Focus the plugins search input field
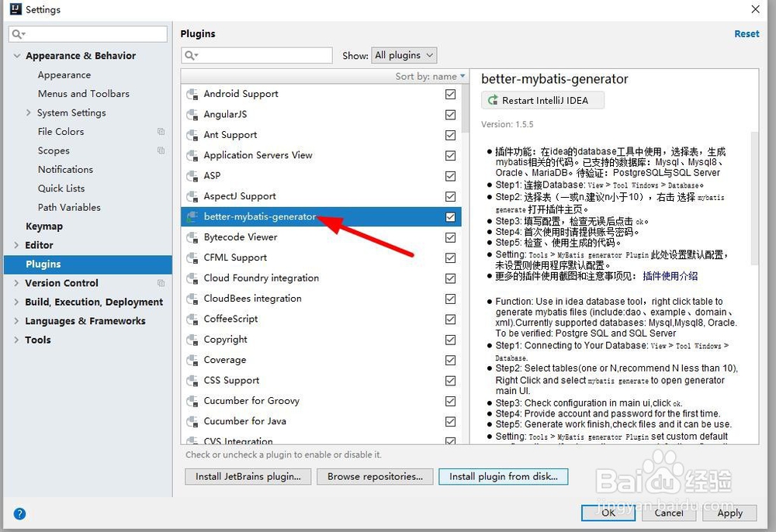The width and height of the screenshot is (776, 532). pos(257,55)
